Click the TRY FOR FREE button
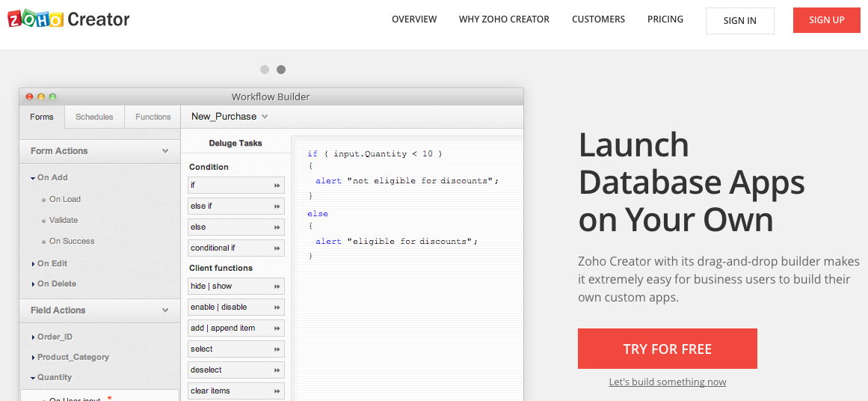Screen dimensions: 868x401 tap(667, 349)
